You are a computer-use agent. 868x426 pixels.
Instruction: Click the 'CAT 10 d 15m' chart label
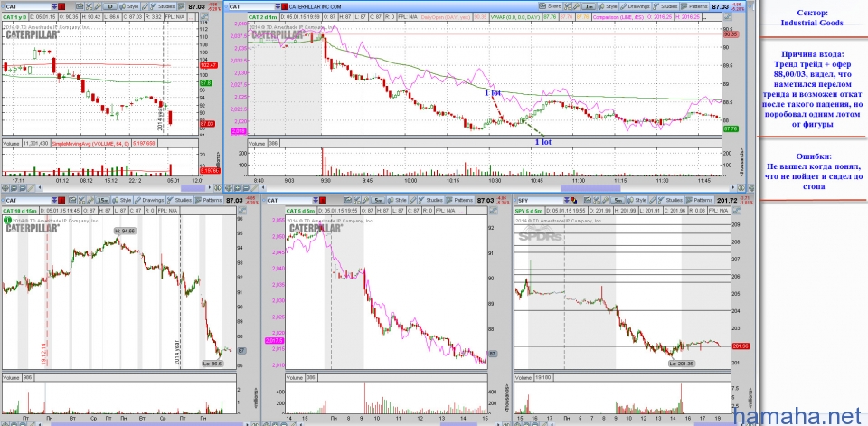click(20, 211)
